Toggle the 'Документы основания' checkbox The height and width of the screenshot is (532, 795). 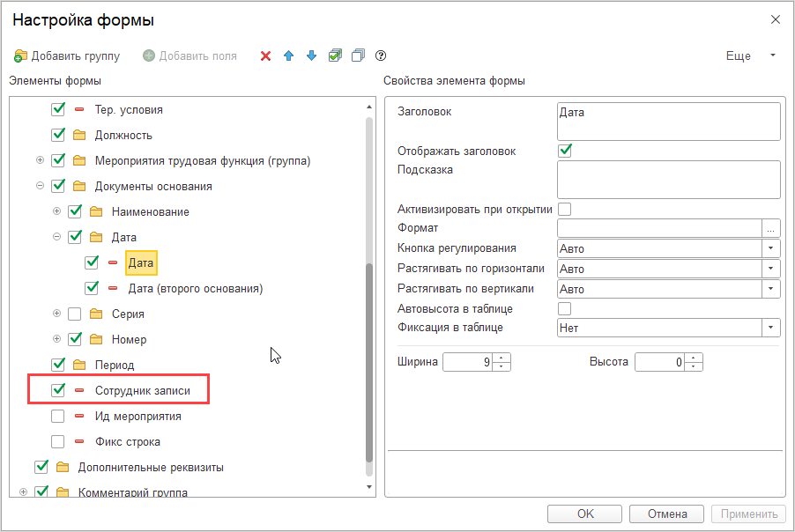pos(58,186)
